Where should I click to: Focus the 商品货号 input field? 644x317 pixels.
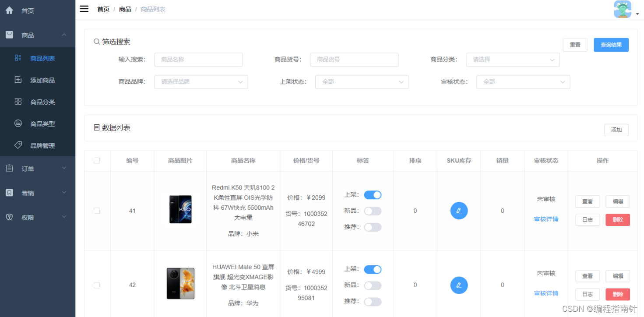point(354,60)
